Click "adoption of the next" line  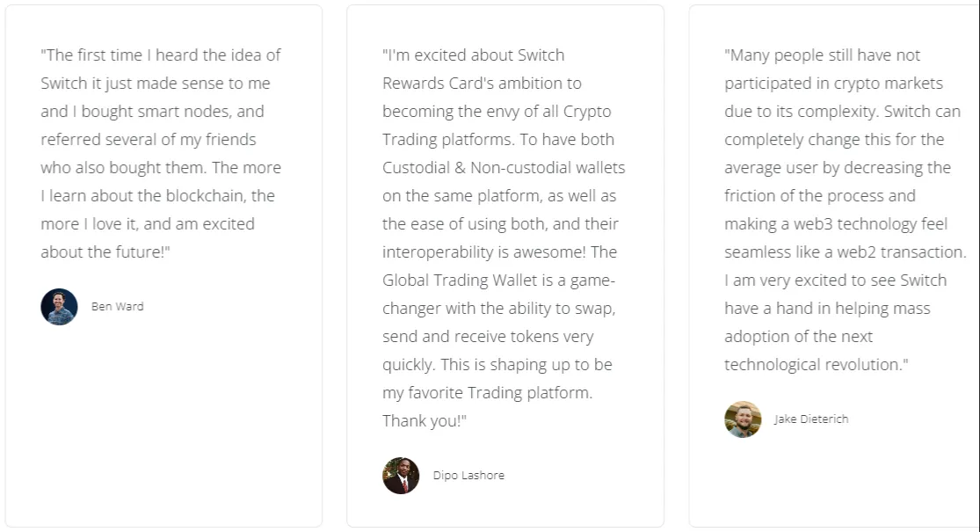[x=798, y=336]
